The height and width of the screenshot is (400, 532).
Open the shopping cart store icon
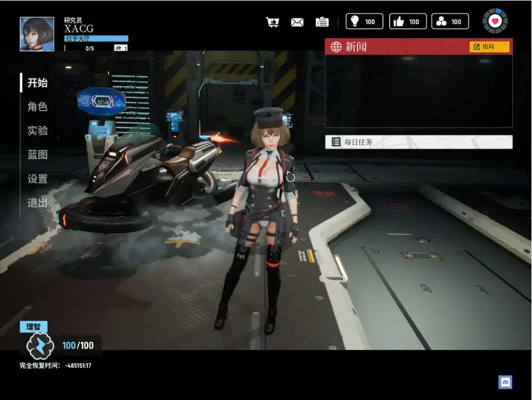click(x=272, y=22)
